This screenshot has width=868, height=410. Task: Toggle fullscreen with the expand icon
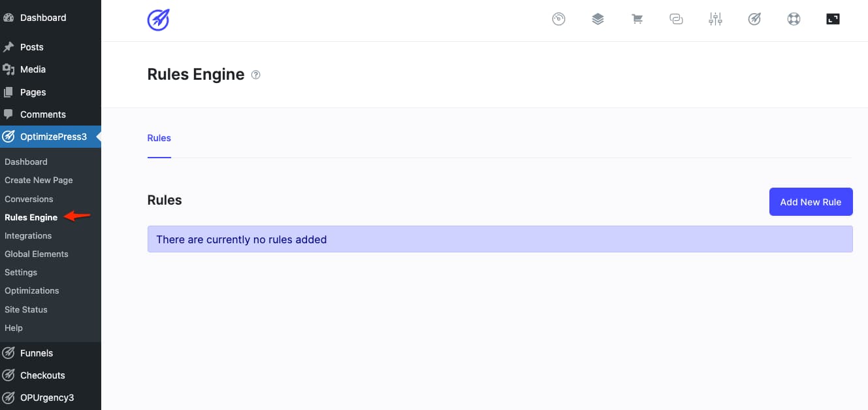tap(833, 20)
